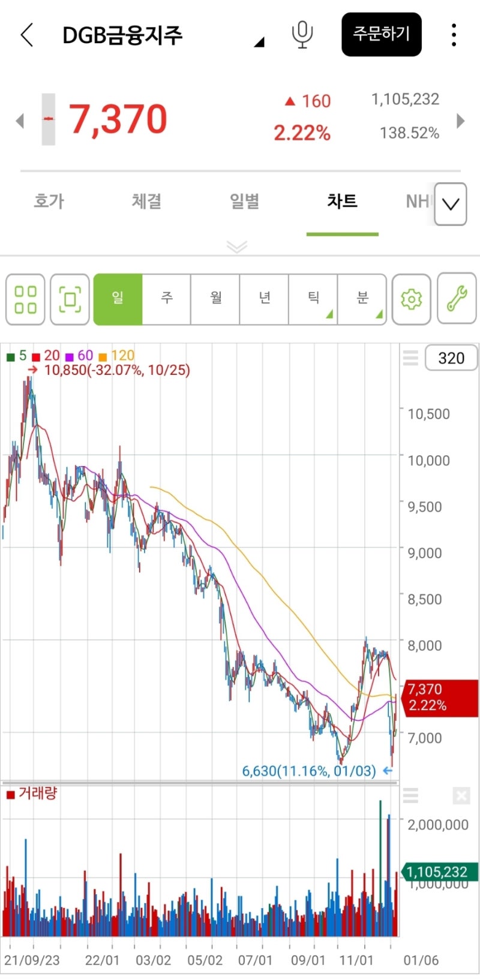This screenshot has height=980, width=480.
Task: Switch to the 호가 tab
Action: click(49, 201)
